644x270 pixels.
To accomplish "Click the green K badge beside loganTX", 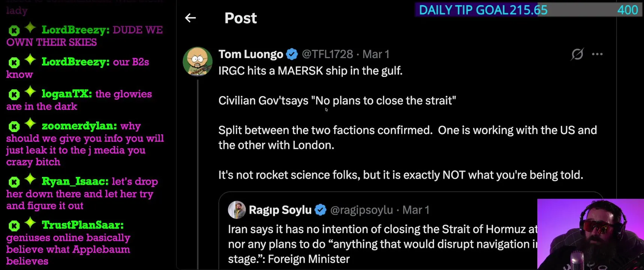I will click(14, 94).
